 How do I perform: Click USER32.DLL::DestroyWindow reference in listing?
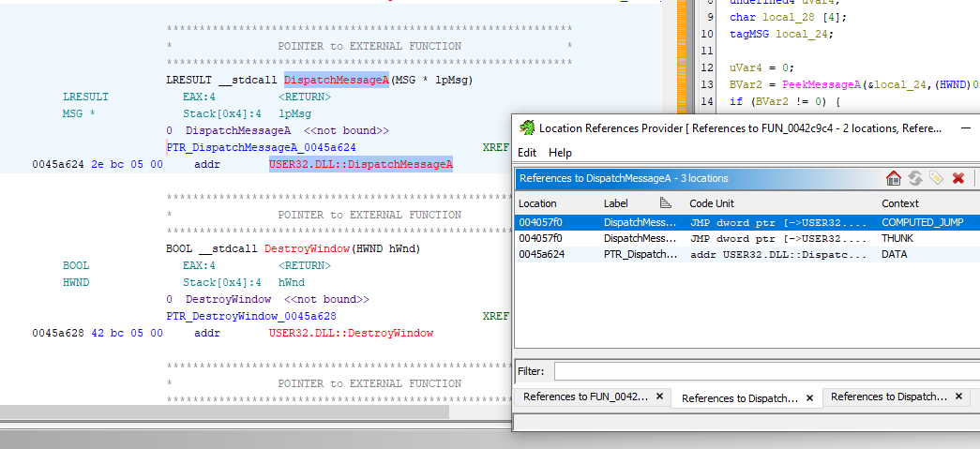pos(351,333)
